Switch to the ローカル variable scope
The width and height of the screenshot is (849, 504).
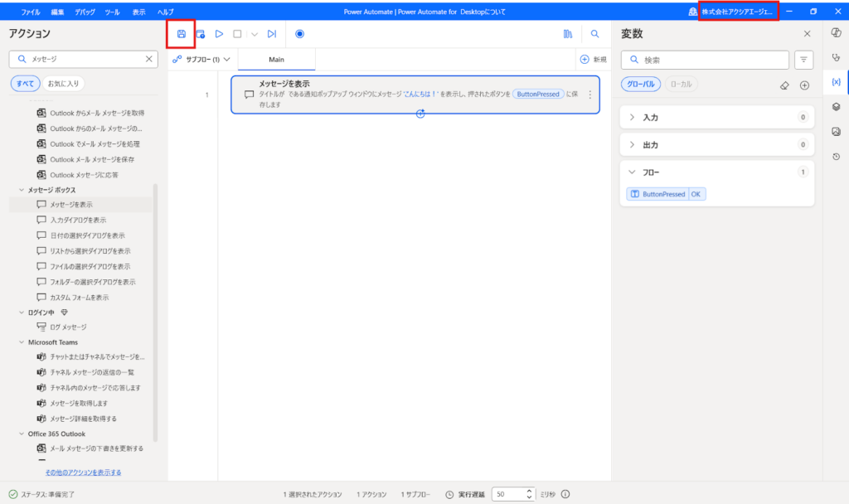(681, 84)
